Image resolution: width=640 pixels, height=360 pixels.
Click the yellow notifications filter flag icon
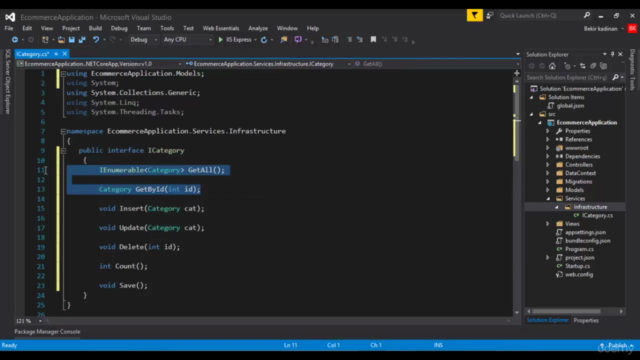(475, 16)
